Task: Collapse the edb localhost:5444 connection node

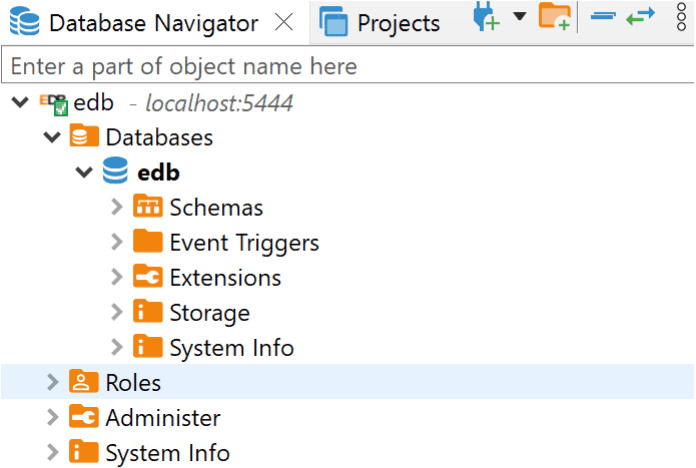Action: coord(19,103)
